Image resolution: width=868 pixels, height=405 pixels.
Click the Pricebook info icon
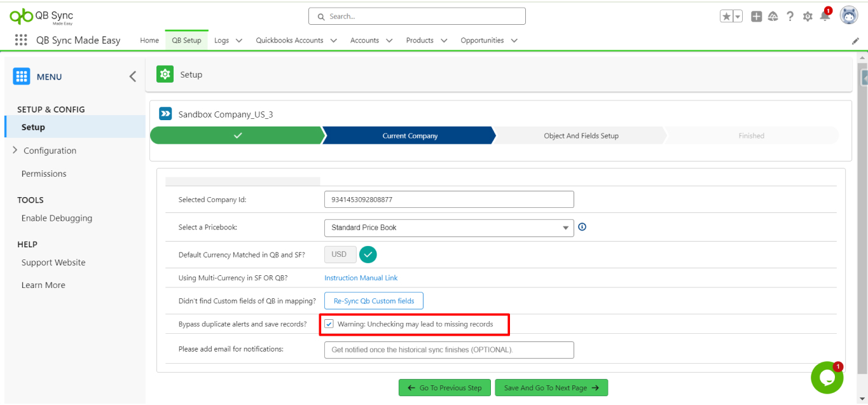click(x=582, y=227)
